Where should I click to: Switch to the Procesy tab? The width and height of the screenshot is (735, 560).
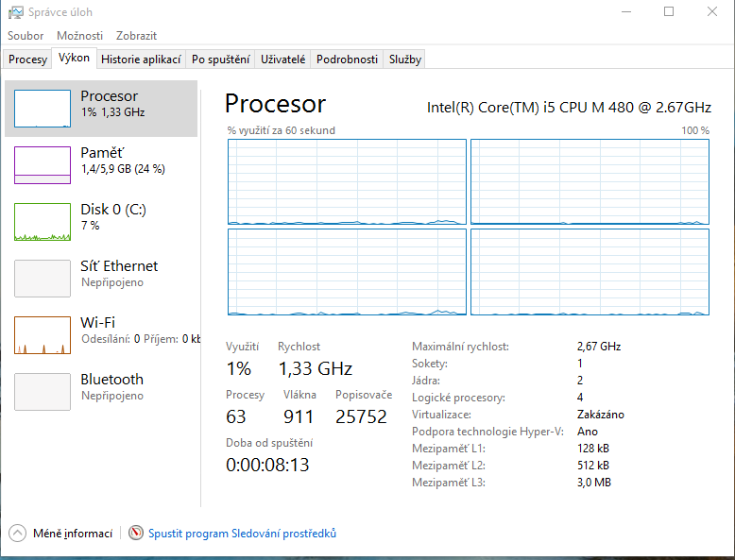(x=27, y=59)
